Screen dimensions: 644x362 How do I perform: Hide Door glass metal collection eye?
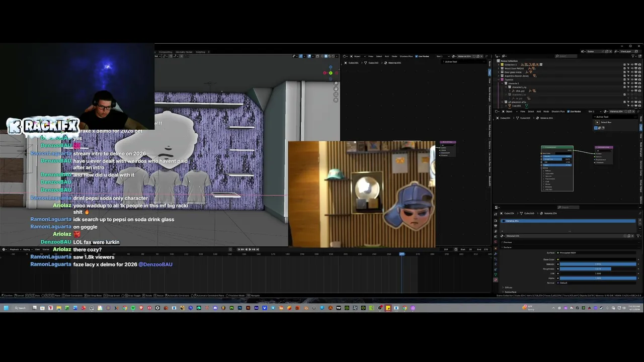632,72
